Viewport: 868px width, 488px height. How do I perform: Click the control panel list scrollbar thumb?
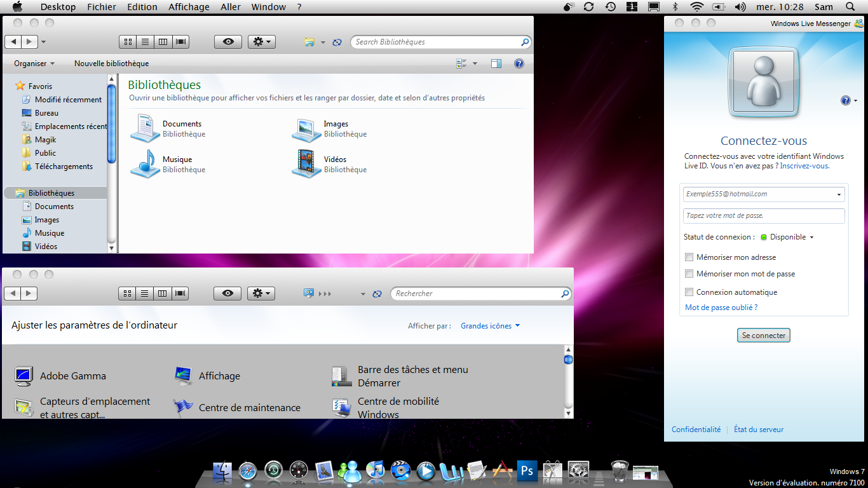coord(568,360)
